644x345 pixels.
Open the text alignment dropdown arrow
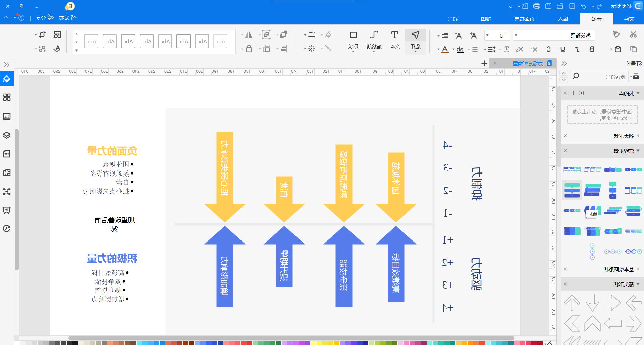tap(438, 36)
